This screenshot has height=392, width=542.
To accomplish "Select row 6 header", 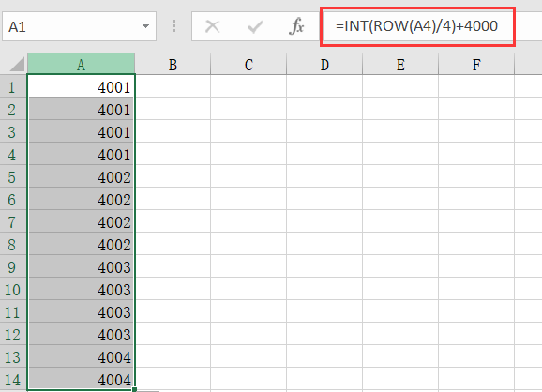I will coord(13,199).
